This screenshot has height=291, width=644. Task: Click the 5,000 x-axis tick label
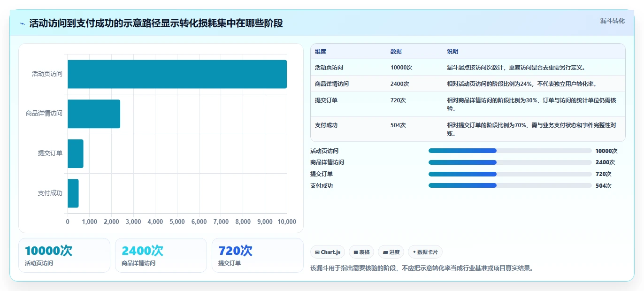coord(177,222)
